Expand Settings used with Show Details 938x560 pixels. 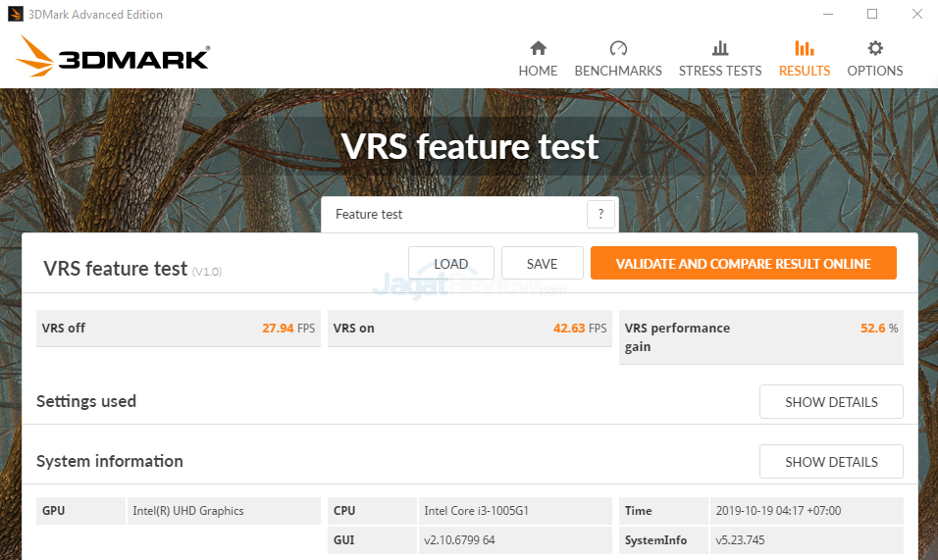point(831,402)
